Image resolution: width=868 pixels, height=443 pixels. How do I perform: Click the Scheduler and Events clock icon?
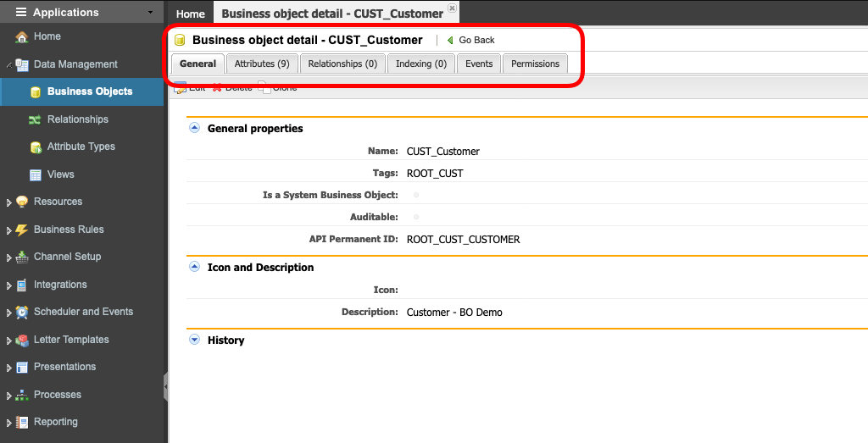22,313
